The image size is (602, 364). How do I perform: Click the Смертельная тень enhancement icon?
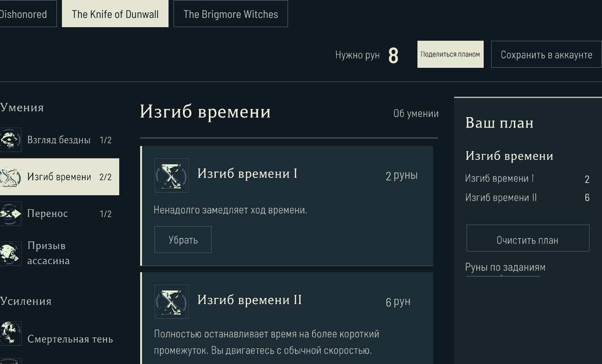[x=10, y=333]
